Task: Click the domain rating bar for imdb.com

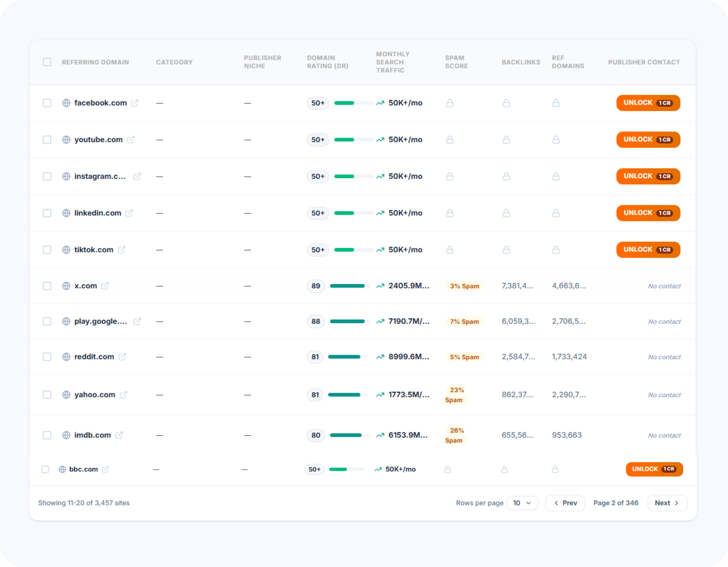Action: [x=349, y=435]
